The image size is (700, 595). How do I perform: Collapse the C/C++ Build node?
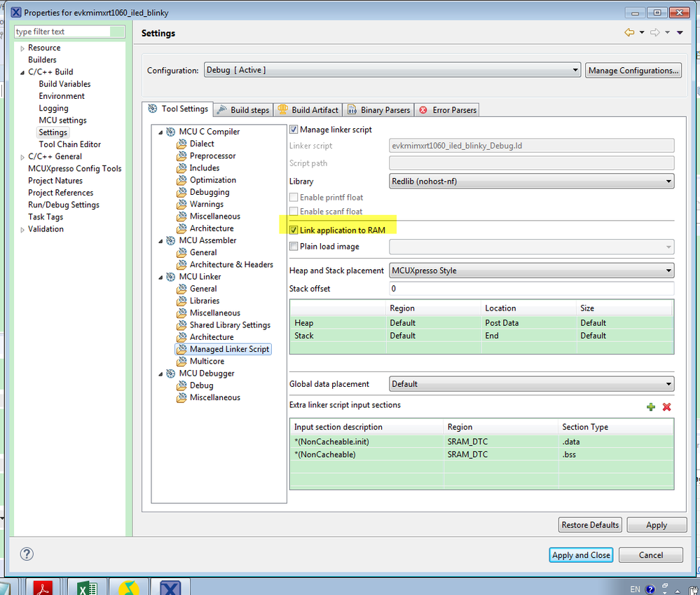pos(22,72)
